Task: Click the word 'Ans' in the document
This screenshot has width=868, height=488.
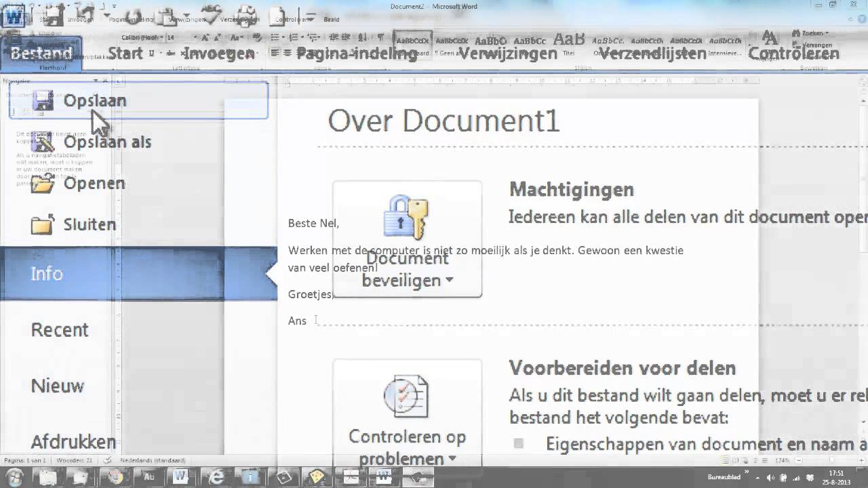Action: coord(297,321)
